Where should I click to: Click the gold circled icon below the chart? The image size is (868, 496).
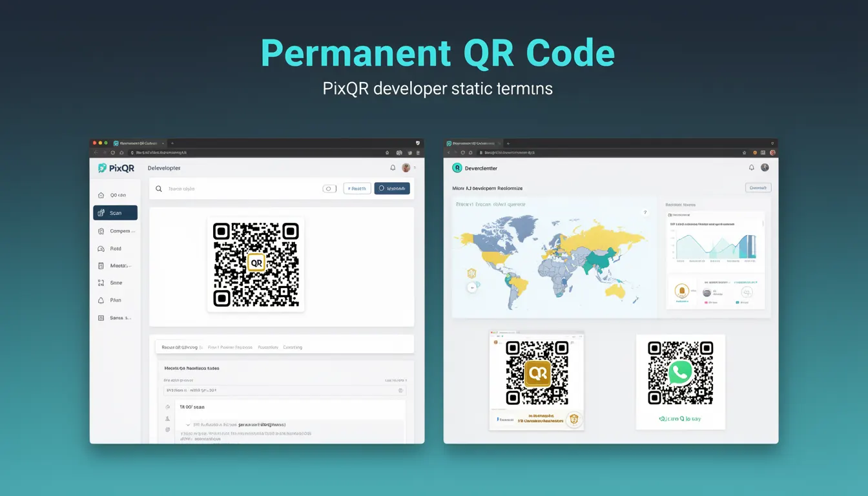click(x=681, y=293)
